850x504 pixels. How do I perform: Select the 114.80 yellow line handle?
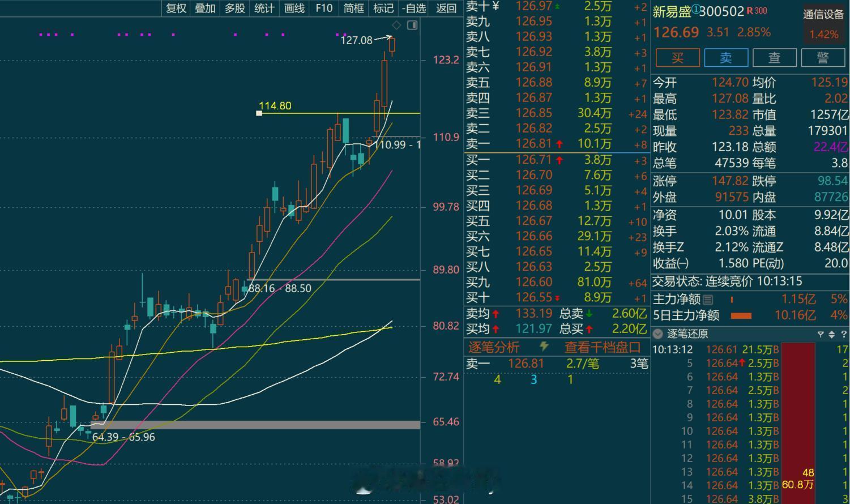click(x=259, y=113)
